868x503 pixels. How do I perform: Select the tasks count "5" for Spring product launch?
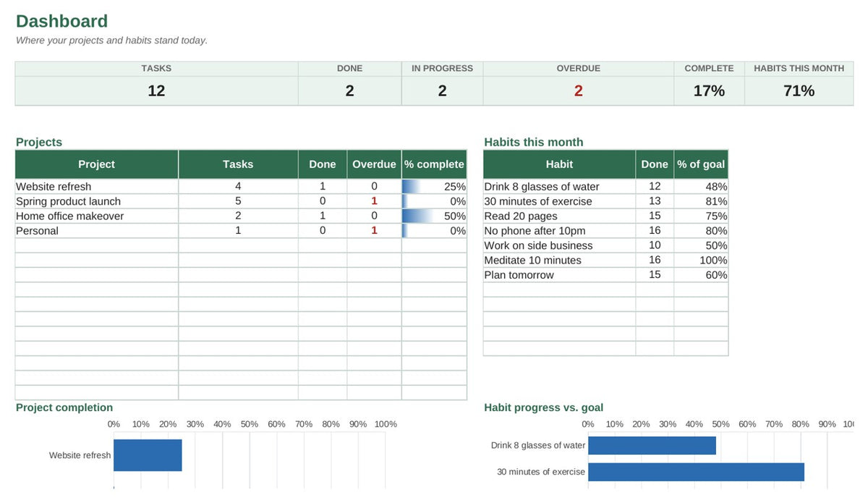click(238, 201)
